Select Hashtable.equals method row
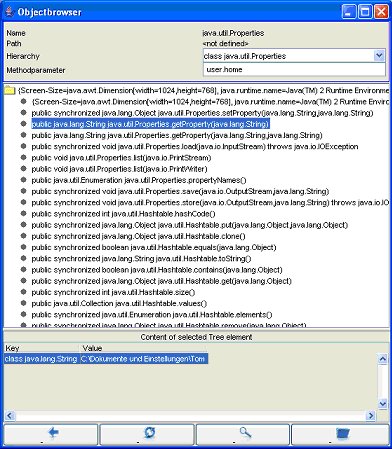Image resolution: width=392 pixels, height=449 pixels. (x=154, y=247)
